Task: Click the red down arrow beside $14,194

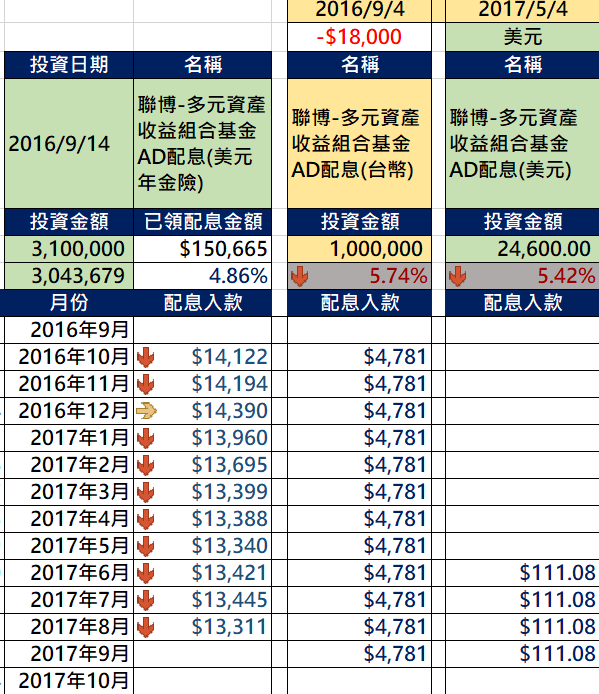Action: tap(146, 384)
